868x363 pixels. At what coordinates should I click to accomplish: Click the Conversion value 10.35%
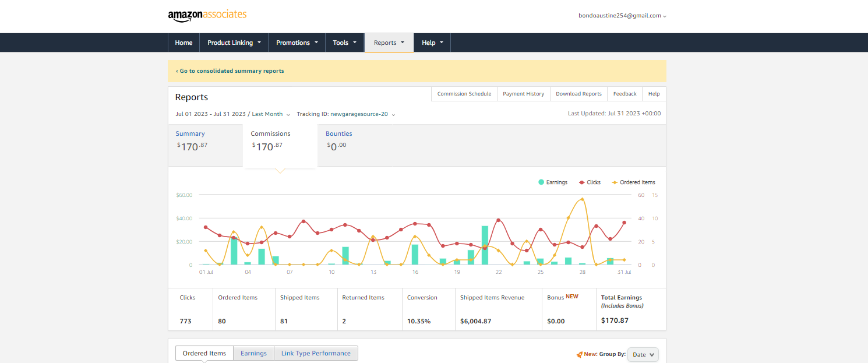point(419,321)
